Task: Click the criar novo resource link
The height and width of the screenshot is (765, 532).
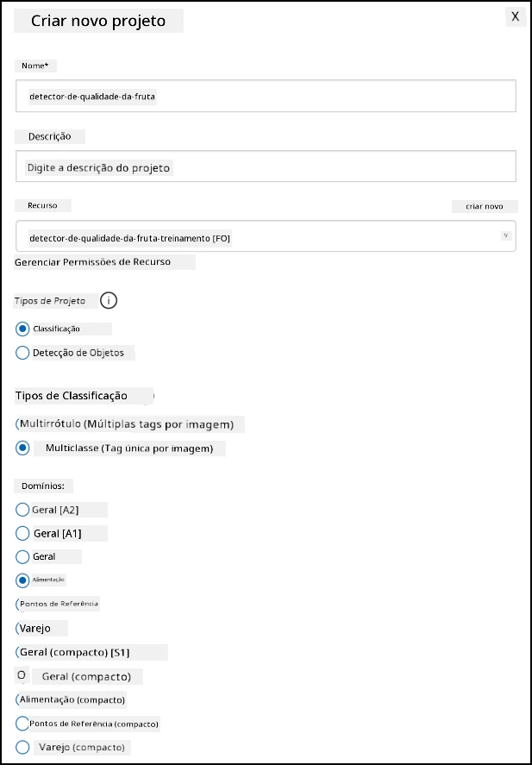Action: click(485, 206)
